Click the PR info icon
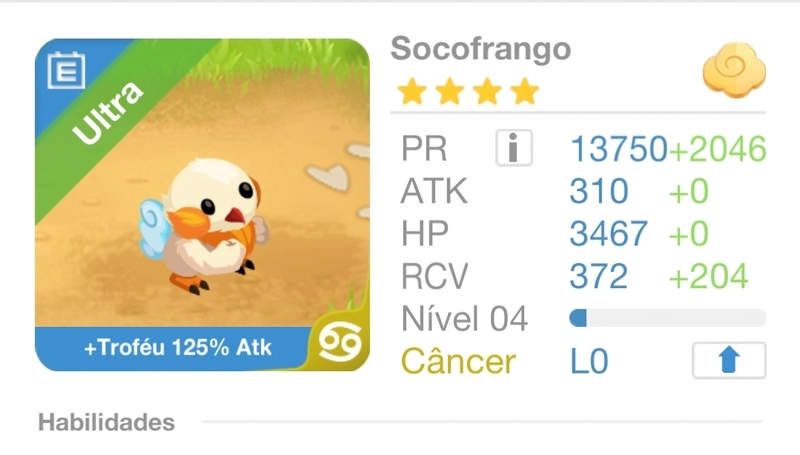Screen dimensions: 800x455 (514, 148)
